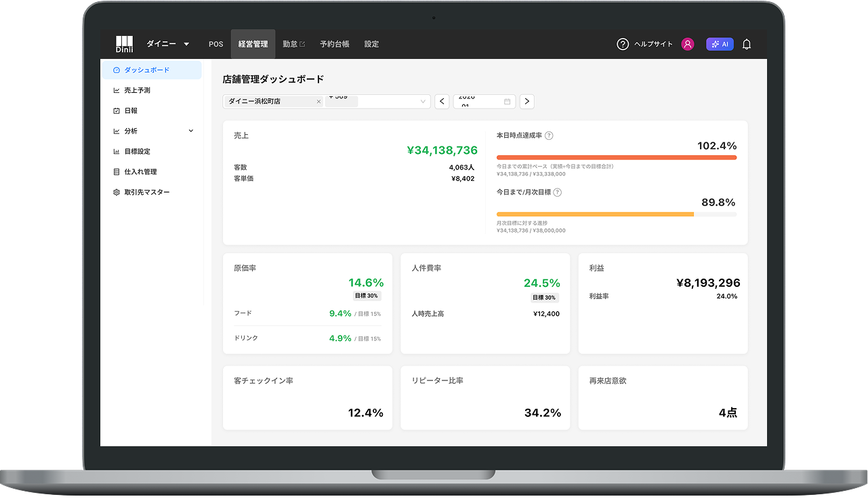
Task: Click the AI assistant button
Action: [x=720, y=44]
